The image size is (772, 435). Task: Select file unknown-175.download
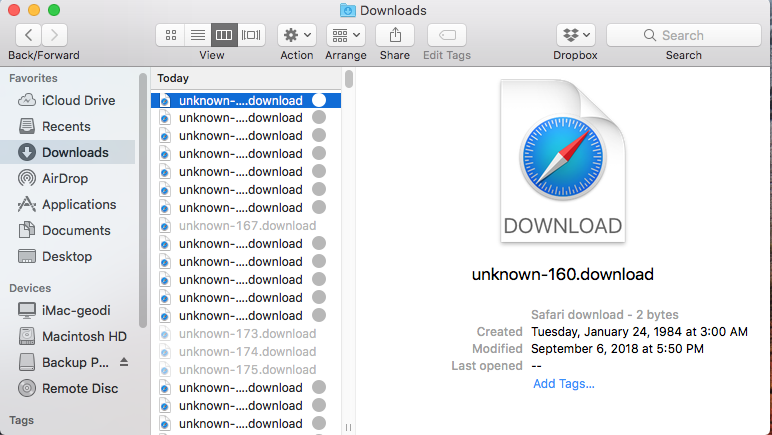(x=246, y=370)
